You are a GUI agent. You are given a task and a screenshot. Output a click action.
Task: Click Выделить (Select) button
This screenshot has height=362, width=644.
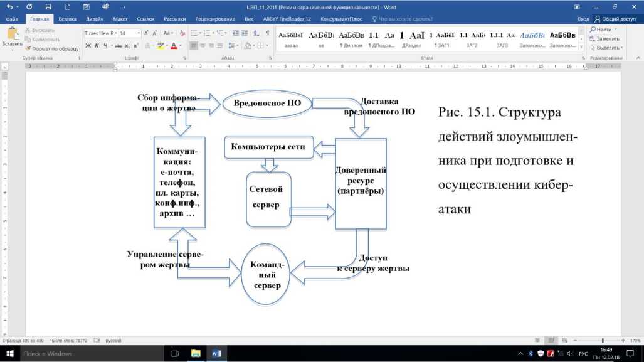606,48
